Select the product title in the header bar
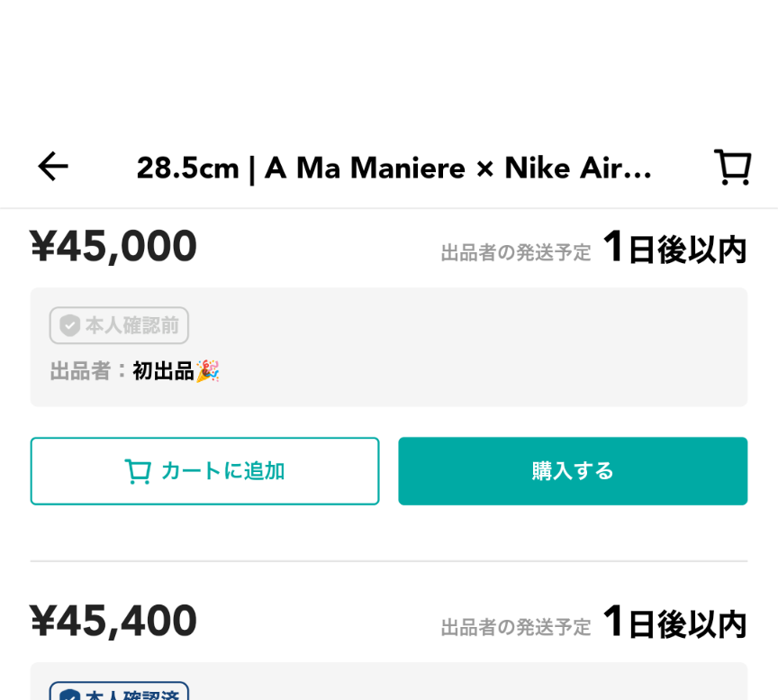Screen dimensions: 778x700 [x=394, y=168]
